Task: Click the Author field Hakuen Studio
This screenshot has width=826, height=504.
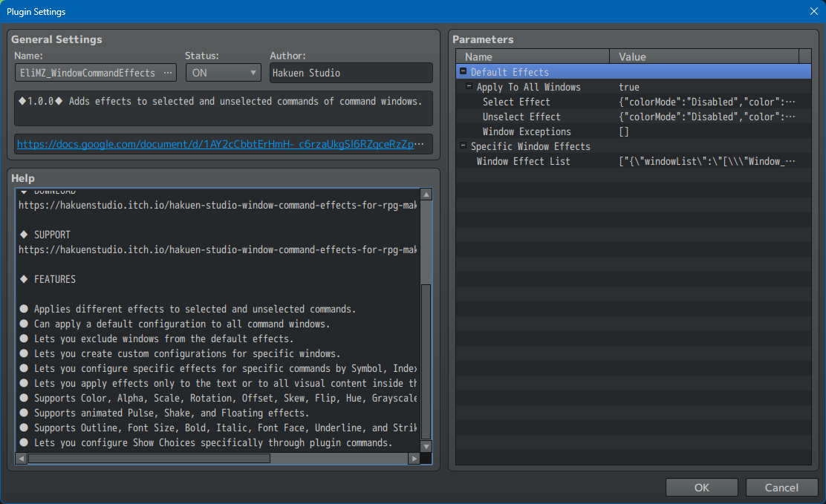Action: 351,73
